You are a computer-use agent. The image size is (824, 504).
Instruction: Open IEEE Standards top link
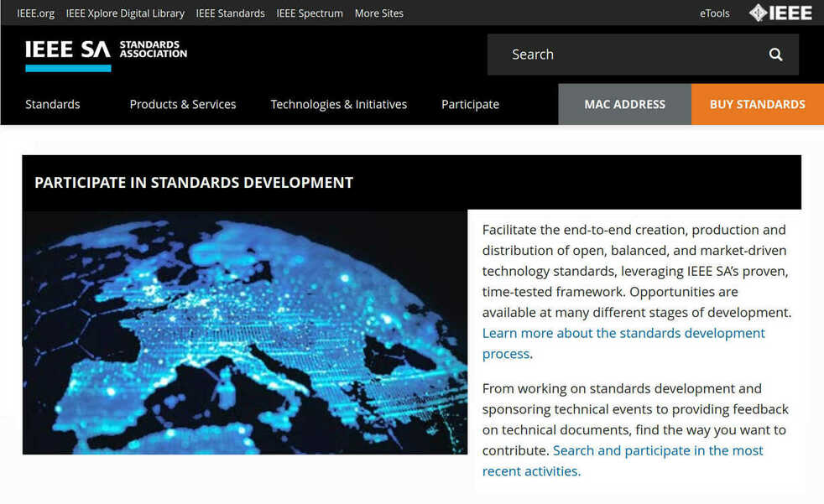pos(230,13)
